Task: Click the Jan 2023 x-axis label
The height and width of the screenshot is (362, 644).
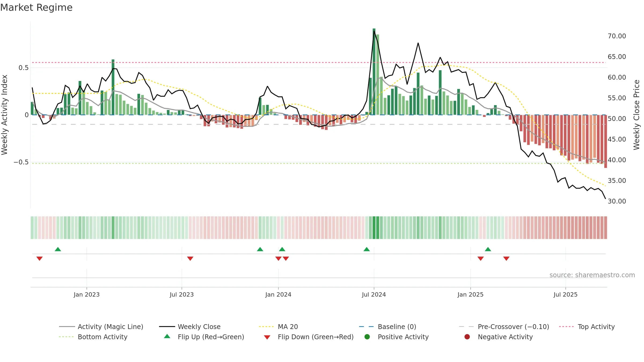Action: [87, 294]
